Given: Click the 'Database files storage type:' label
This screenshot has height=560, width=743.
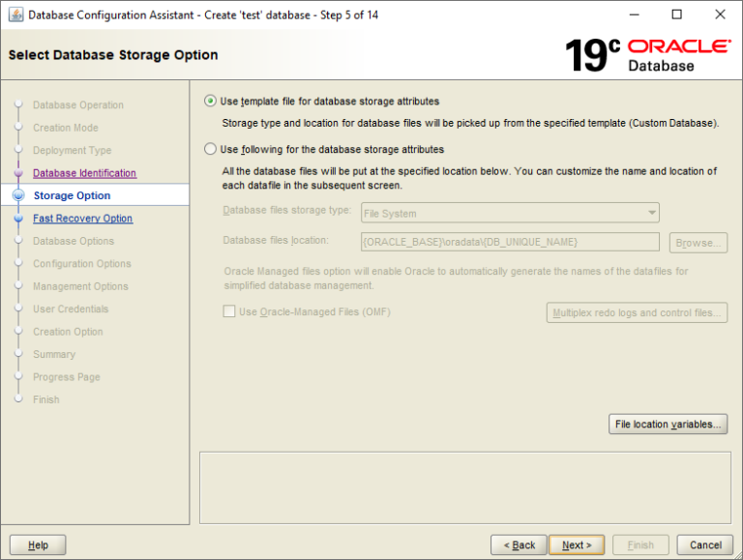Looking at the screenshot, I should [287, 210].
